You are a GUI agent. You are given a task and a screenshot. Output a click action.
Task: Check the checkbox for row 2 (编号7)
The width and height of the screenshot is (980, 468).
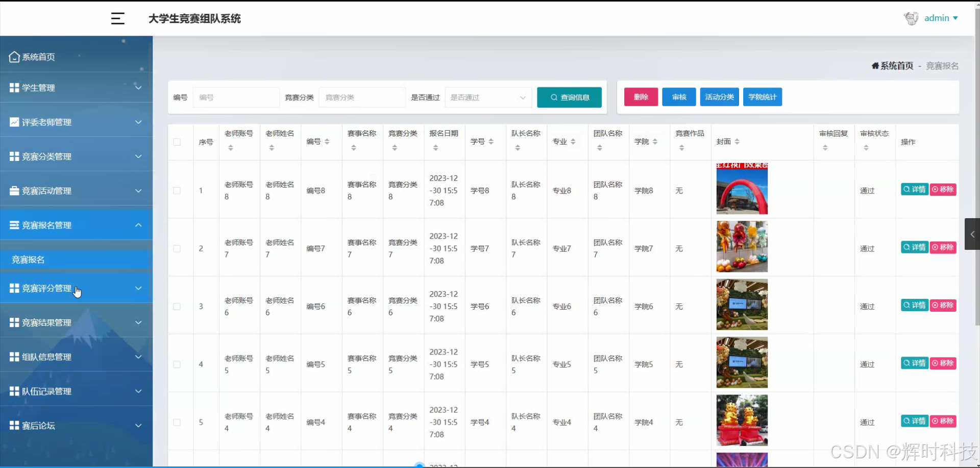coord(177,249)
